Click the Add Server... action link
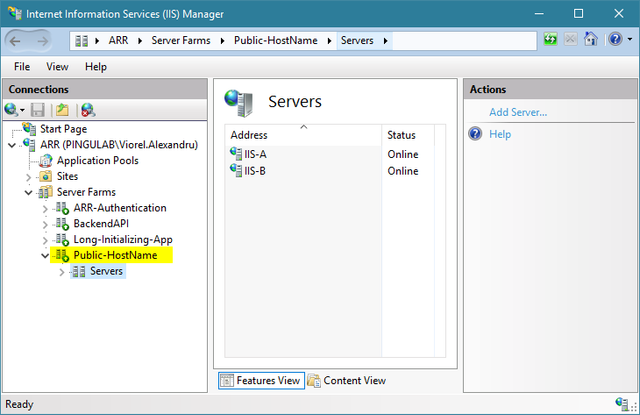The image size is (640, 415). coord(518,112)
